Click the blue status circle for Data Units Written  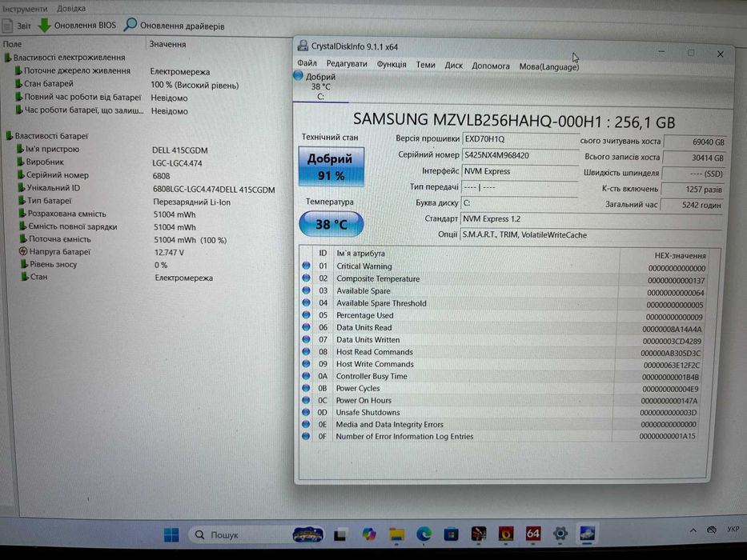pyautogui.click(x=307, y=339)
